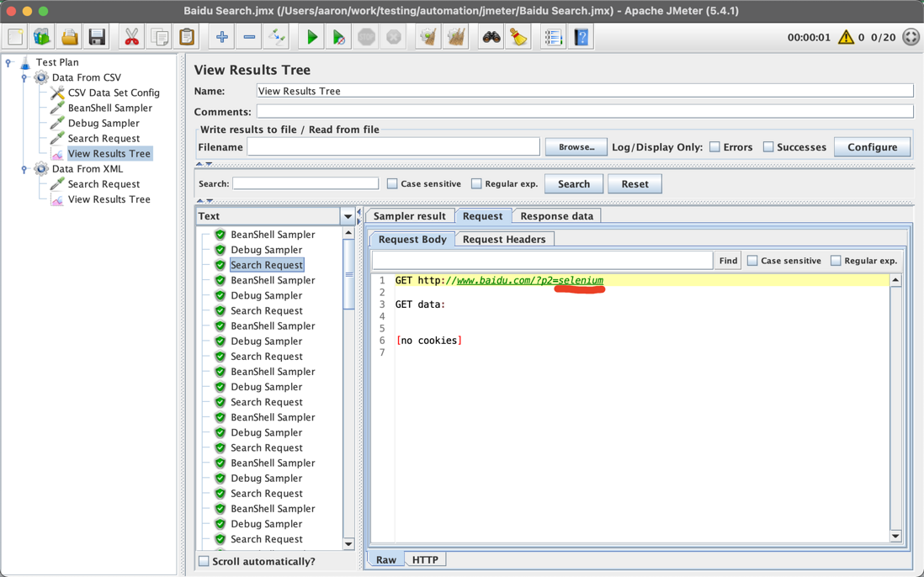Toggle Regular exp. beside Find button
Screen dimensions: 924x577
point(836,260)
